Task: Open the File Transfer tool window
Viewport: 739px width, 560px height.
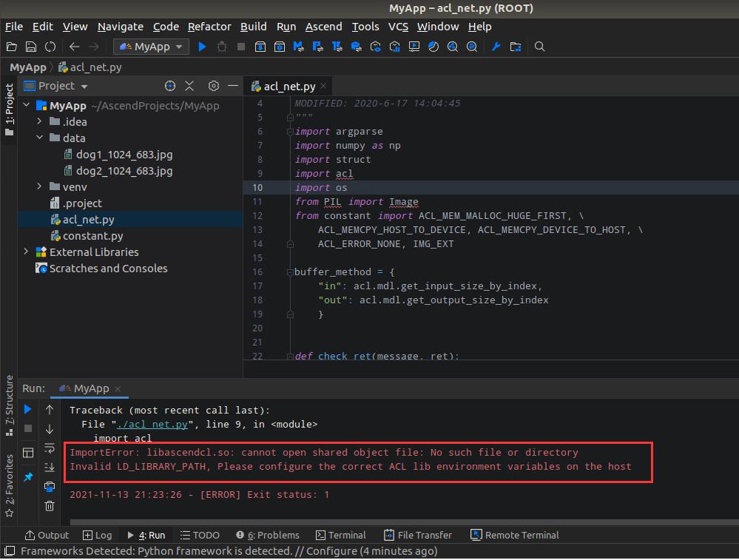Action: (x=418, y=535)
